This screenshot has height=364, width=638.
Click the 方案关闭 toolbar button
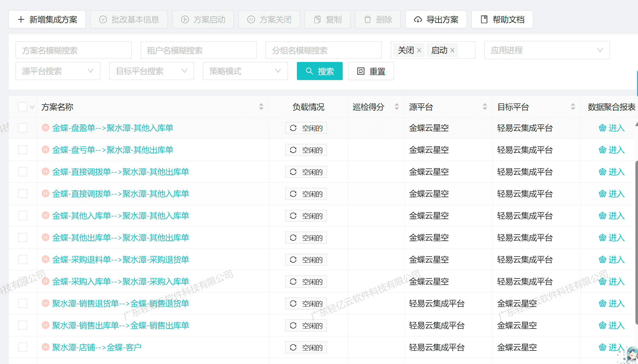tap(269, 19)
